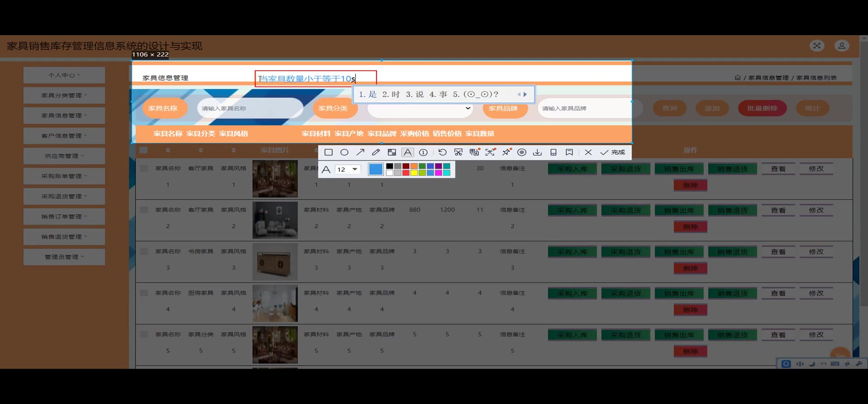Click the 完成 button to finish the screenshot

tap(613, 152)
